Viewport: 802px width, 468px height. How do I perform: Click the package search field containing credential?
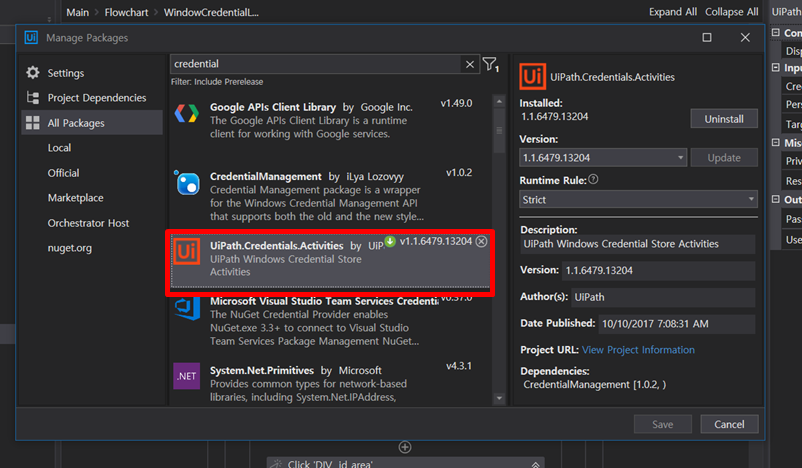[x=316, y=64]
